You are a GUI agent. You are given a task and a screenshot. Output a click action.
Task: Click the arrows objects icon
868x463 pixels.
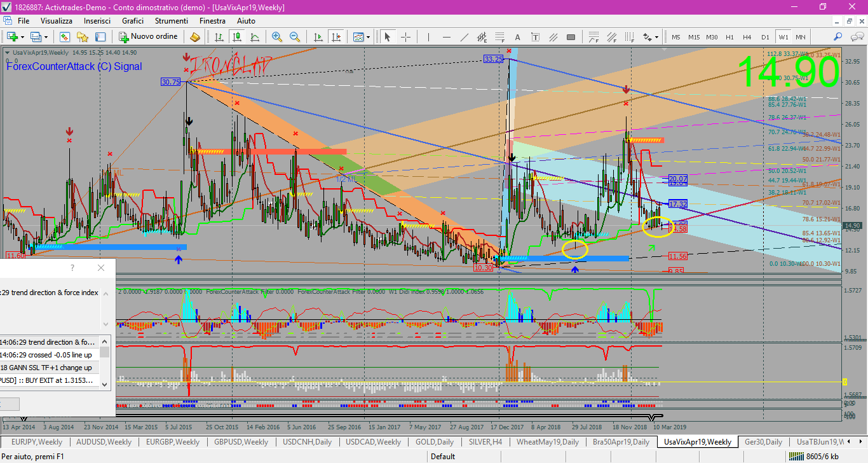coord(648,37)
